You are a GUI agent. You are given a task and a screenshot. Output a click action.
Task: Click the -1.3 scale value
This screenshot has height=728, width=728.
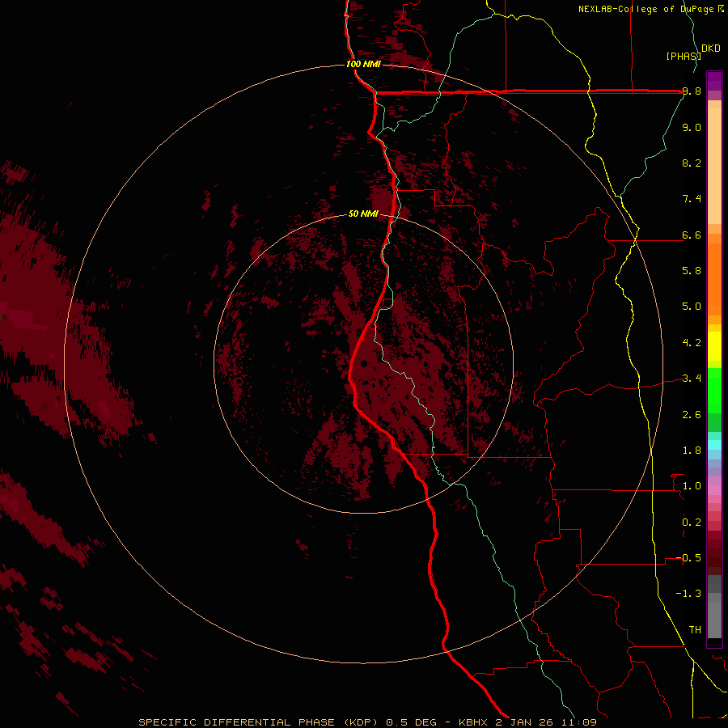click(689, 594)
